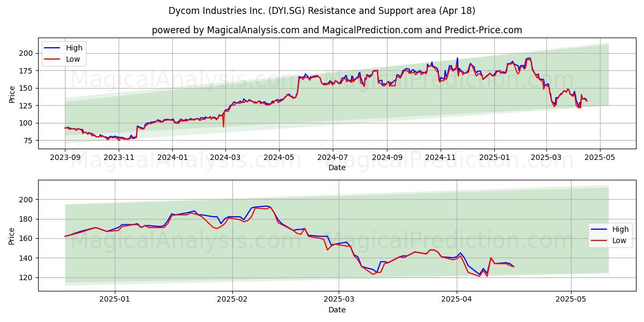Click the '160' price tick label
Viewport: 644px width, 322px height.
click(26, 238)
